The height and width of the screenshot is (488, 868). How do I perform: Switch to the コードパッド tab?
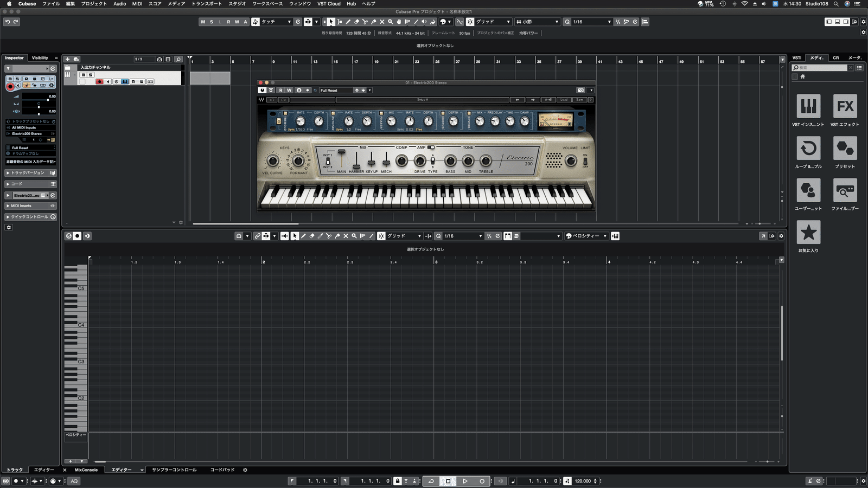(222, 470)
